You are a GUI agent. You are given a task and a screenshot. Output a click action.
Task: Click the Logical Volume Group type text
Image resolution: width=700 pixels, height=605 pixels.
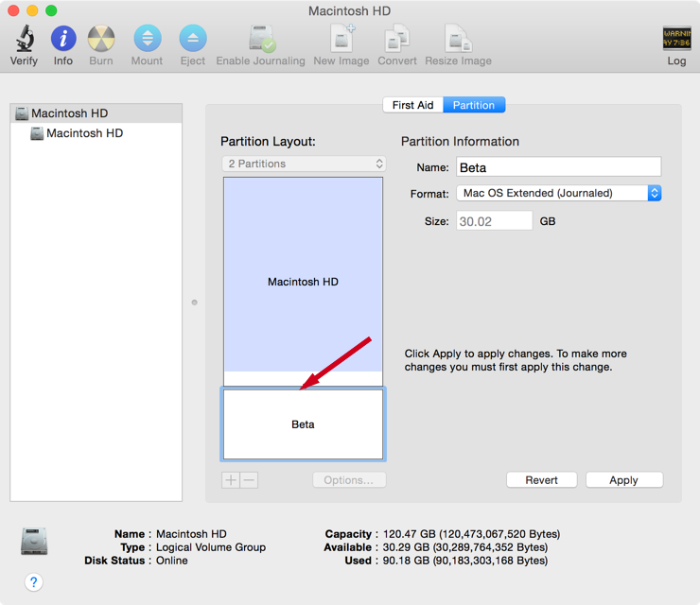coord(211,547)
